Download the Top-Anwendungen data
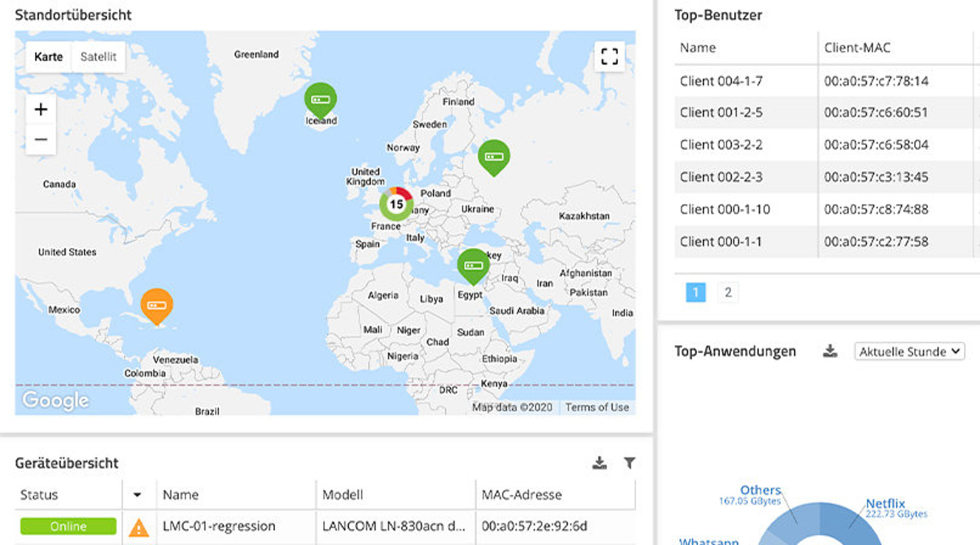980x545 pixels. click(830, 351)
